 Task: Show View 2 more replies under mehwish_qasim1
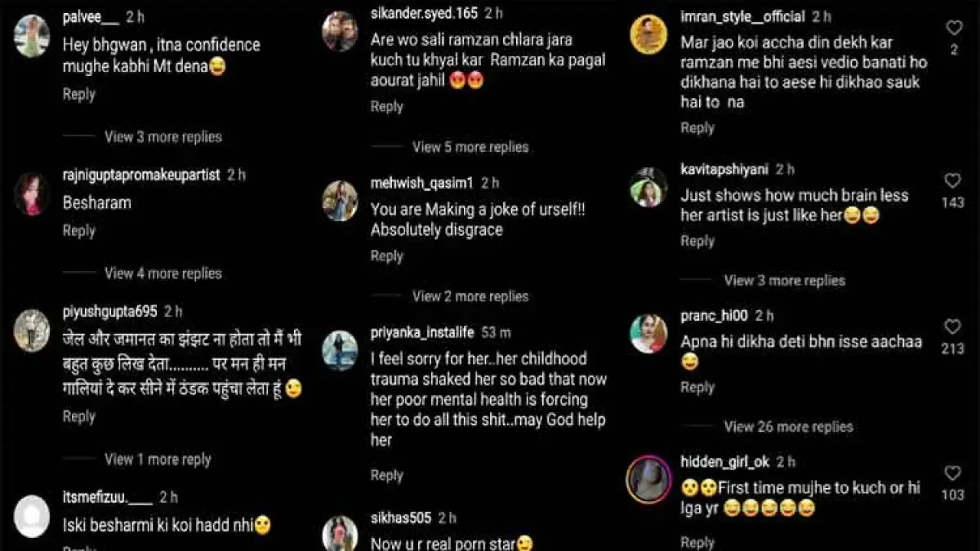tap(470, 296)
